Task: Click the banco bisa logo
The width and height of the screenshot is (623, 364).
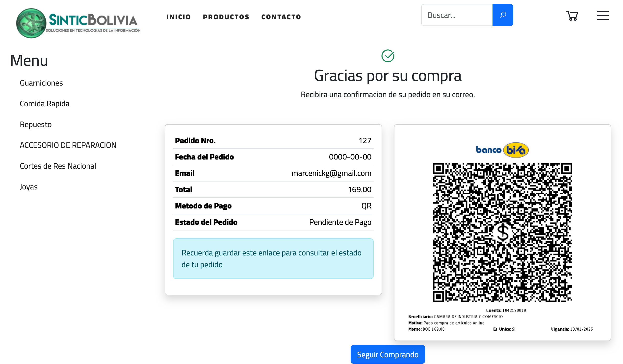Action: 502,150
